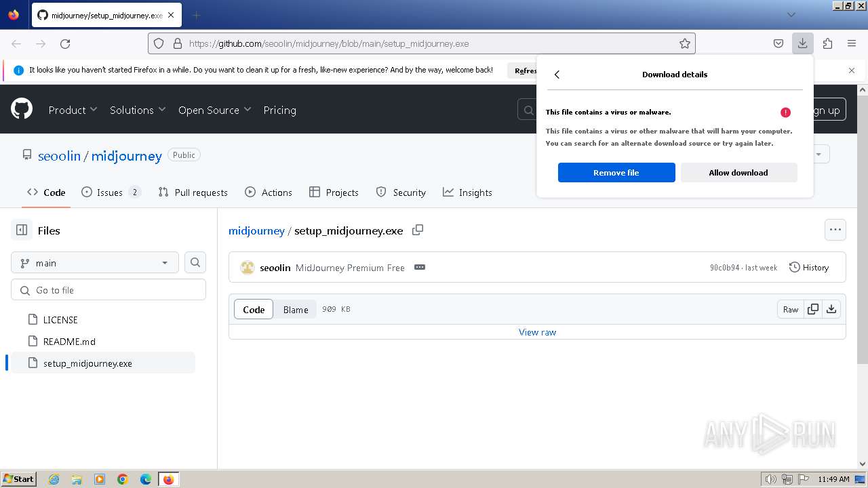The width and height of the screenshot is (868, 488).
Task: Switch to the Code tab
Action: [x=46, y=192]
